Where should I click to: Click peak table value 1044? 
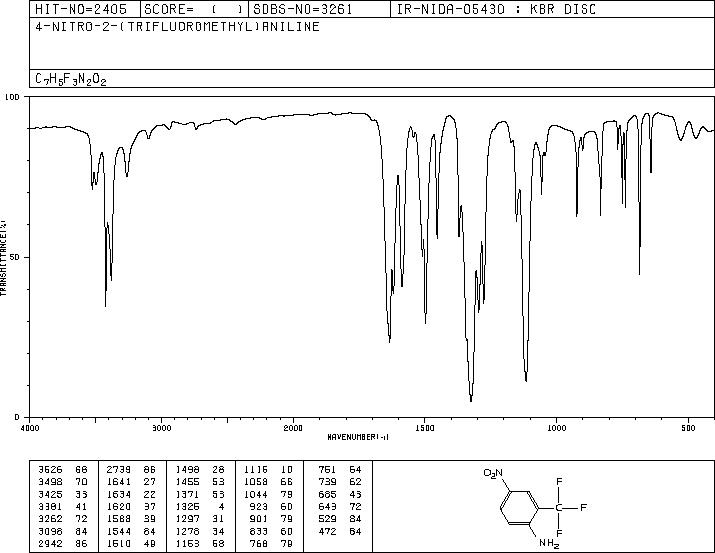pyautogui.click(x=256, y=494)
